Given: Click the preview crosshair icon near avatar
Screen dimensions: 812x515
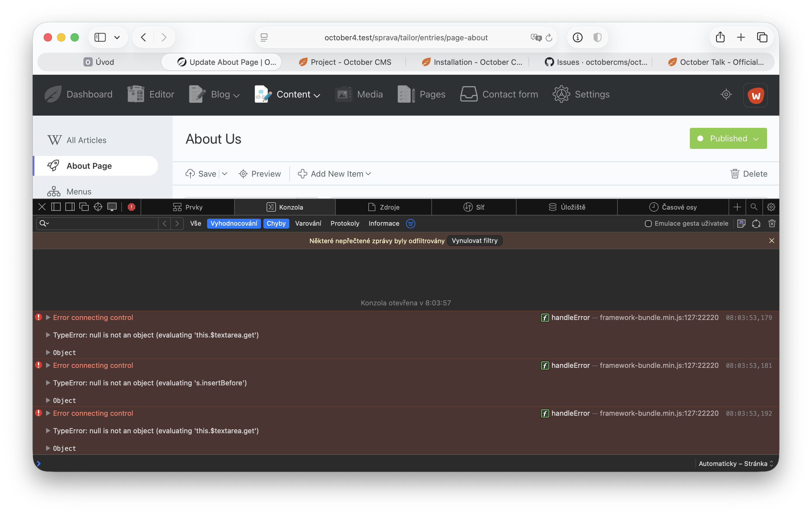Looking at the screenshot, I should [x=726, y=94].
